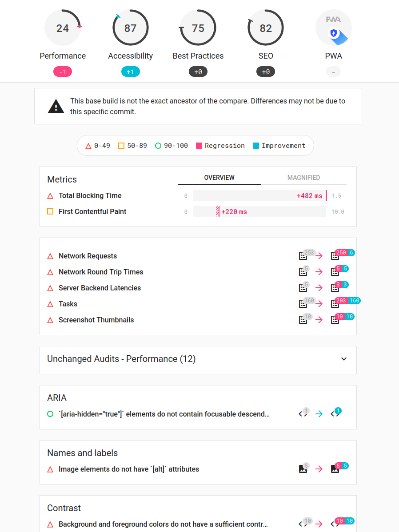This screenshot has height=532, width=399.
Task: Click the Performance score gauge showing 24
Action: (63, 28)
